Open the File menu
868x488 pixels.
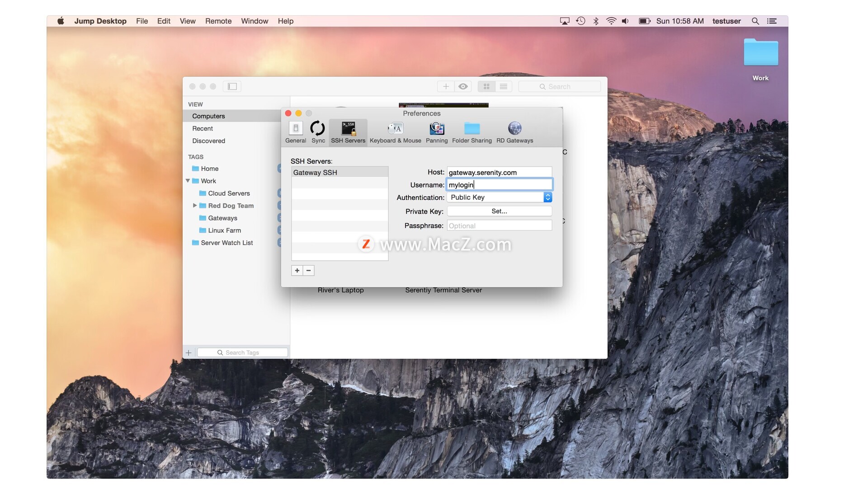coord(142,21)
